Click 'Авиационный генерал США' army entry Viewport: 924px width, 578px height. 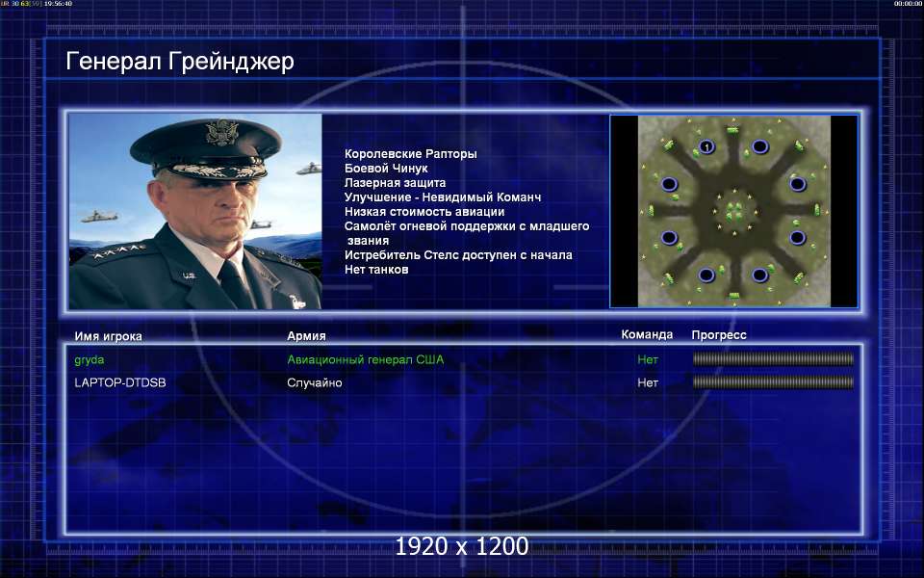(366, 359)
